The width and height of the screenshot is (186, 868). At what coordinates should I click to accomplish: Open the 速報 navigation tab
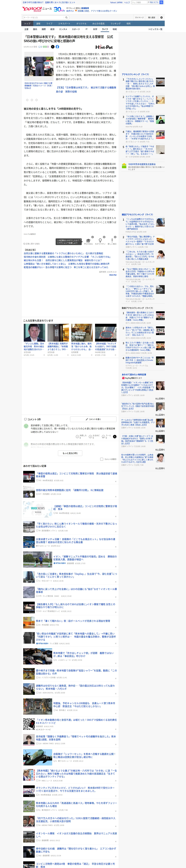point(38,24)
